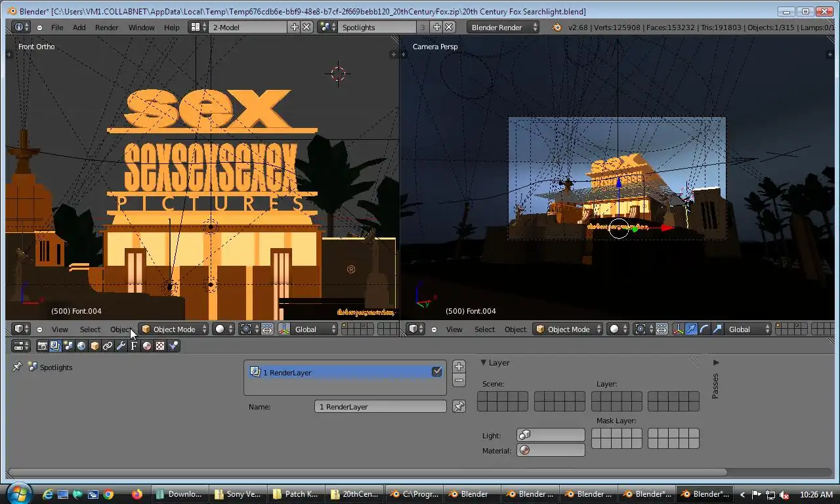Open Global orientation dropdown in left viewport
This screenshot has width=840, height=504.
(314, 329)
